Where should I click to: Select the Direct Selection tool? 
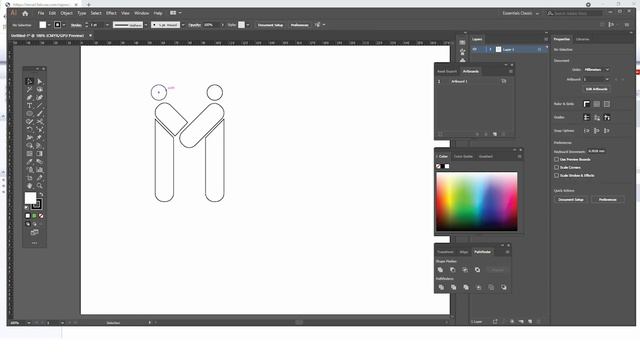pyautogui.click(x=40, y=81)
